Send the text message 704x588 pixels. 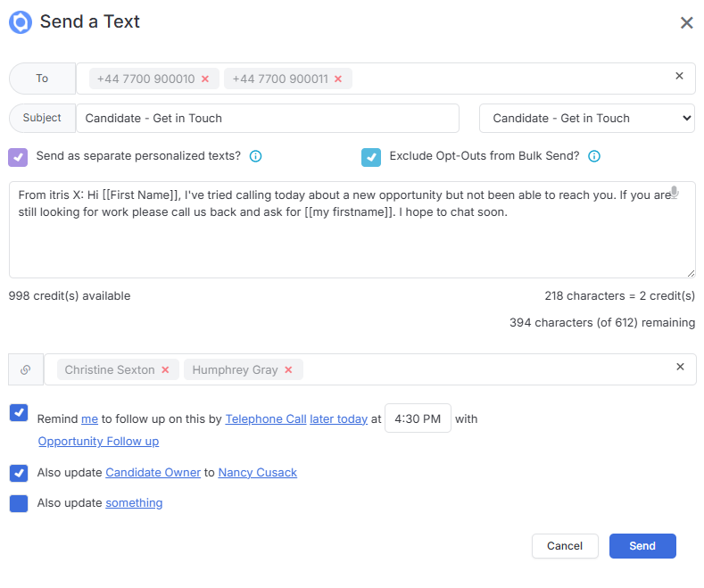point(642,546)
